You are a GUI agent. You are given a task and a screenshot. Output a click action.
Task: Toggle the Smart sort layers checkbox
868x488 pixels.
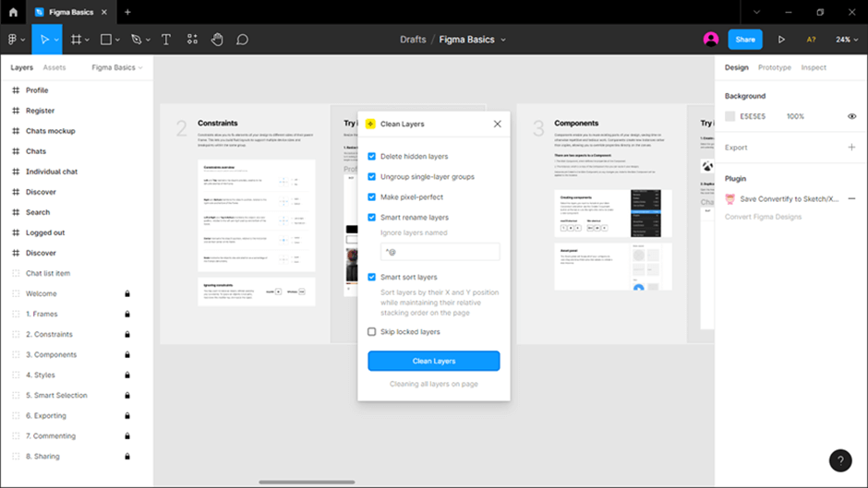pos(371,277)
